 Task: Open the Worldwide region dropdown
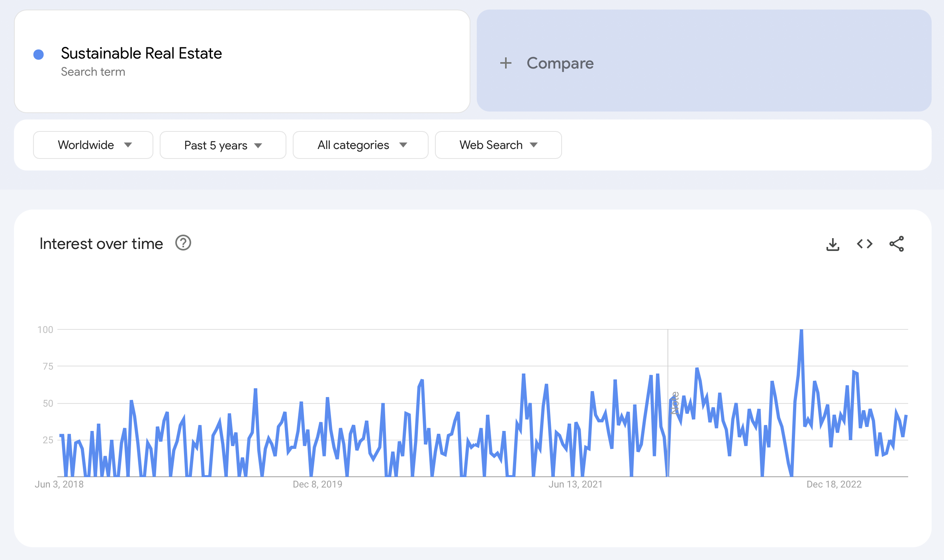click(93, 145)
